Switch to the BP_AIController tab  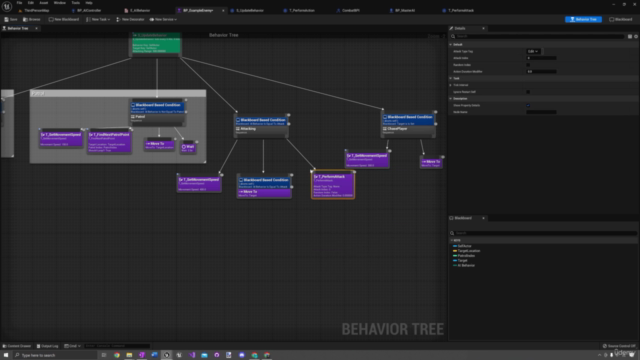point(89,11)
